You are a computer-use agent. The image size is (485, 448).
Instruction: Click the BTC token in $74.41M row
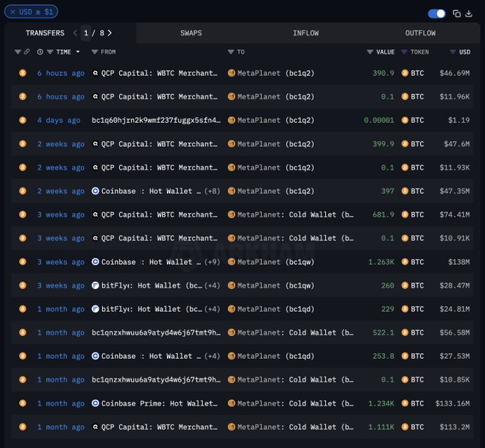coord(417,215)
